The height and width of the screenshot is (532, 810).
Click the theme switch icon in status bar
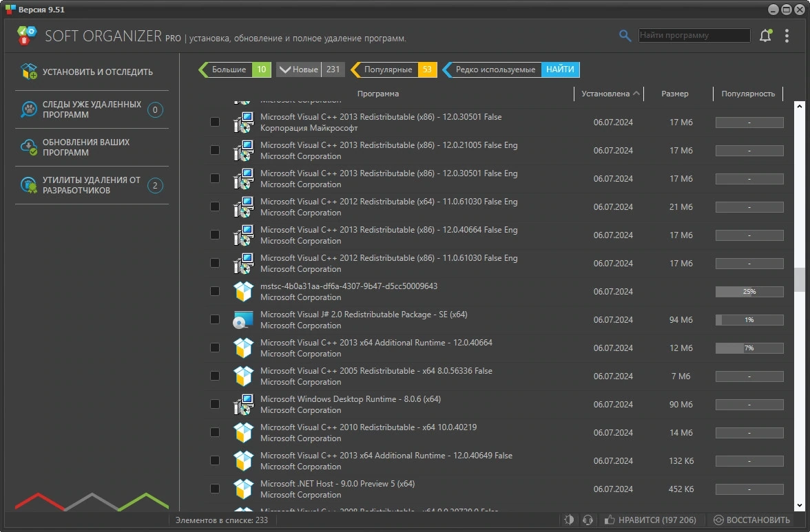click(569, 520)
